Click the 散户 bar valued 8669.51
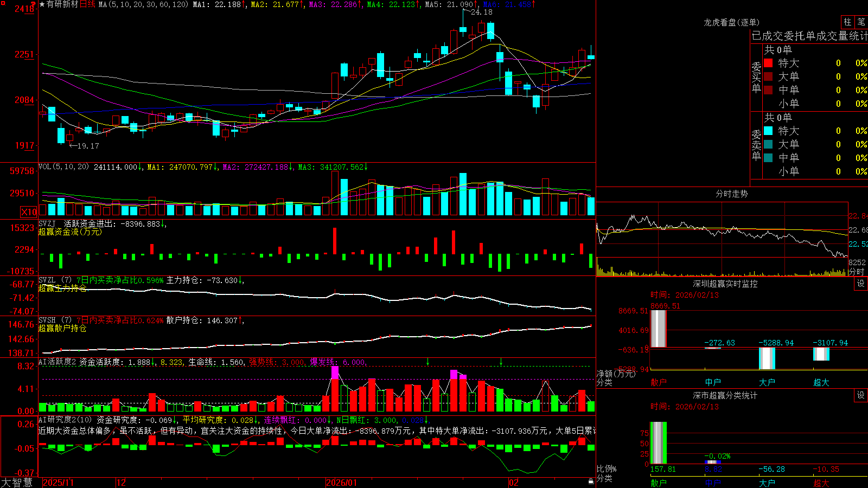The height and width of the screenshot is (488, 868). pos(658,329)
